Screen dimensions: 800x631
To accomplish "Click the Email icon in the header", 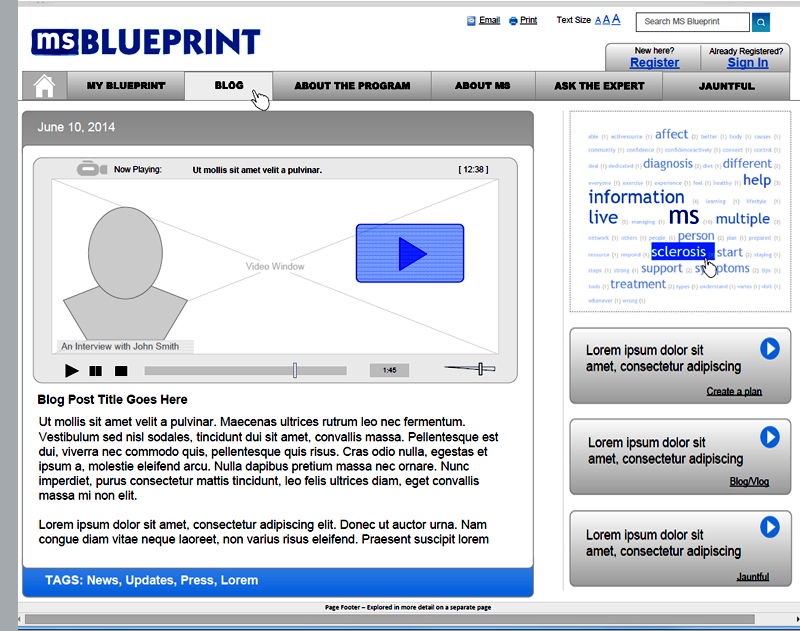I will [470, 19].
